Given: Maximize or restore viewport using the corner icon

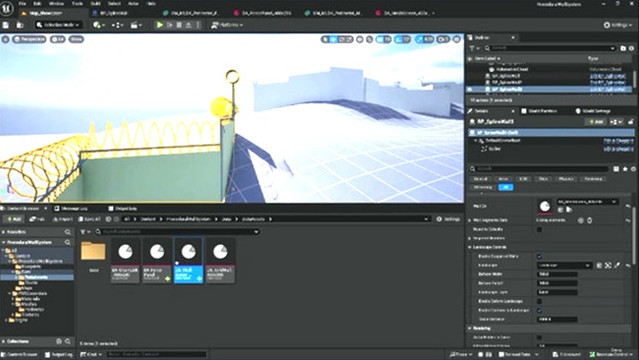Looking at the screenshot, I should point(457,40).
